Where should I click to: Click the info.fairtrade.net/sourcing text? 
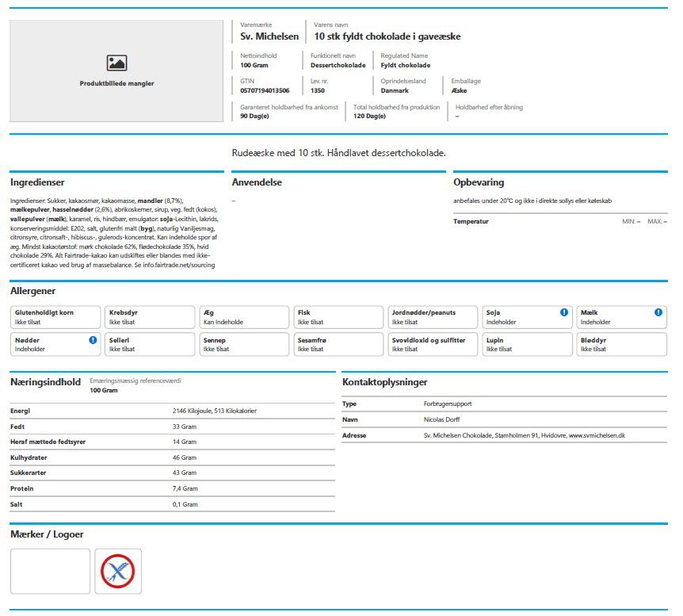coord(178,265)
